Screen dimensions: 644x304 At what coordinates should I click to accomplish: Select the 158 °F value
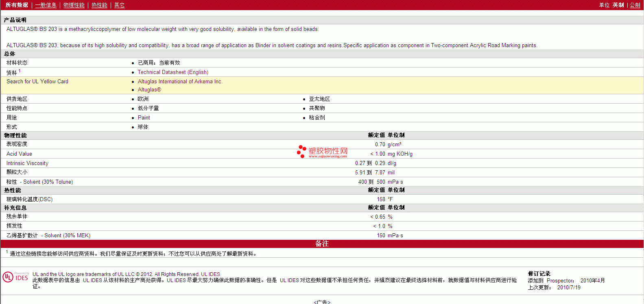point(385,199)
